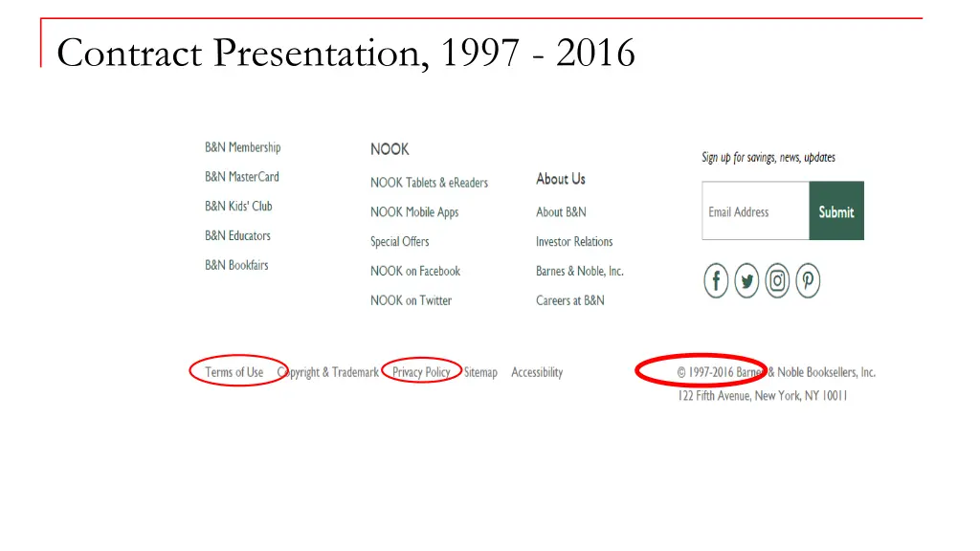Open B&N MasterCard link
980x551 pixels.
click(242, 177)
